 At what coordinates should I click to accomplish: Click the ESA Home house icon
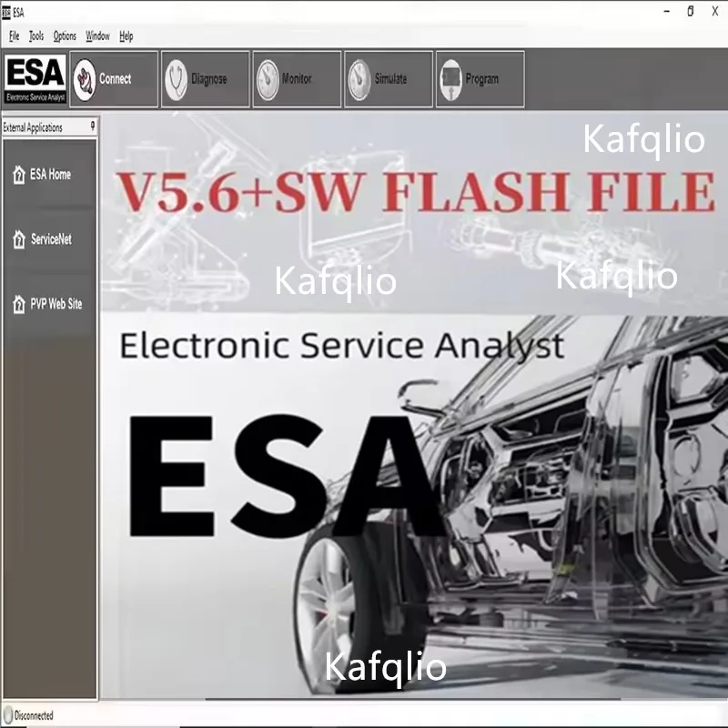coord(19,175)
